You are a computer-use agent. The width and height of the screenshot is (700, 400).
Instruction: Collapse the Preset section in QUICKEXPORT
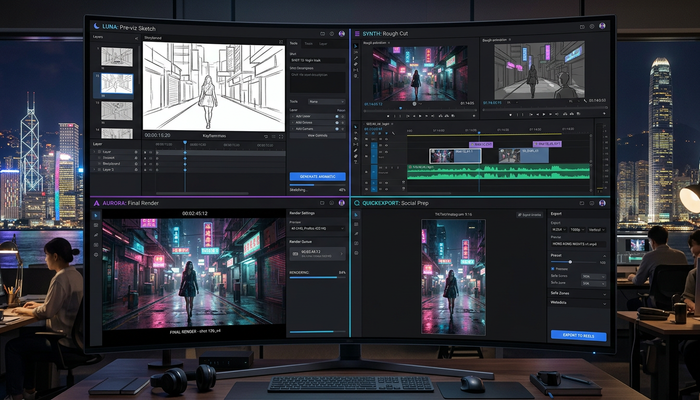pos(604,256)
